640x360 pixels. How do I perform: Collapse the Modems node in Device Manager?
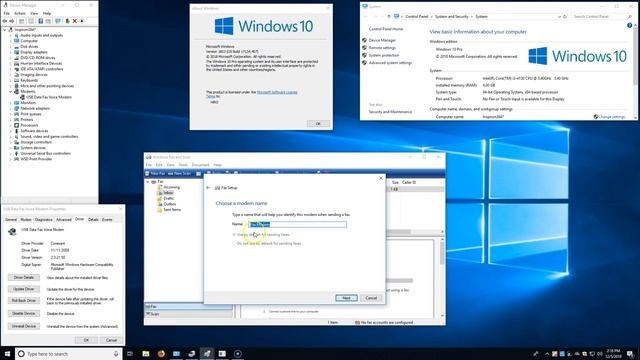point(11,92)
